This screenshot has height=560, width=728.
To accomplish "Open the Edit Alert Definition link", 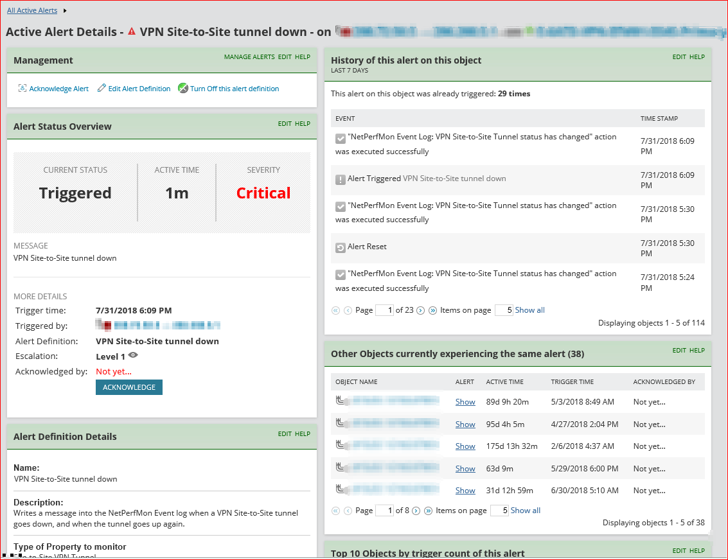I will 139,89.
